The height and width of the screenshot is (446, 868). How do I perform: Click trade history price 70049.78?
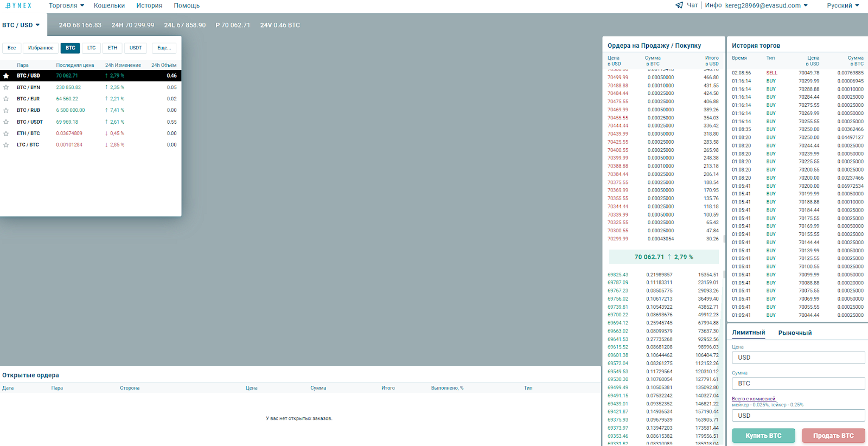[x=809, y=73]
